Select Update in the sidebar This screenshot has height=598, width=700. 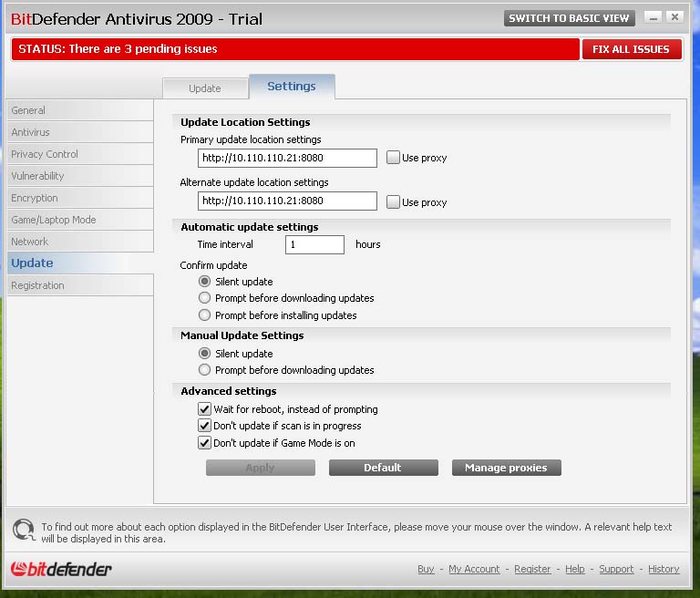(80, 263)
